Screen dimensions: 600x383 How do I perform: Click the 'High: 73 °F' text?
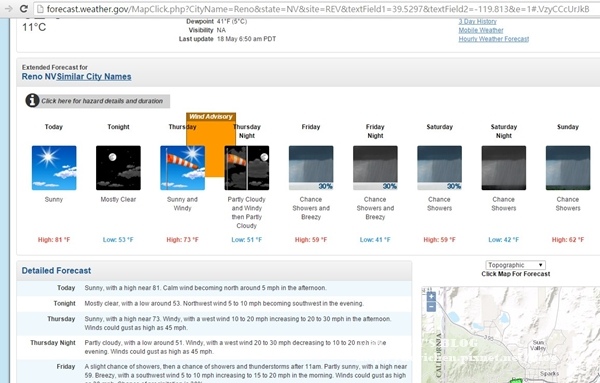coord(183,240)
